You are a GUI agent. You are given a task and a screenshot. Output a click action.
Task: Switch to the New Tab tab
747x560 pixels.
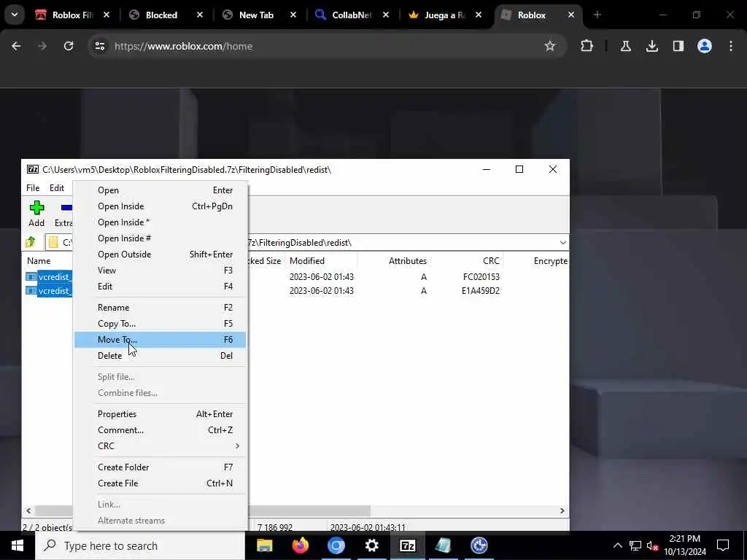coord(256,15)
